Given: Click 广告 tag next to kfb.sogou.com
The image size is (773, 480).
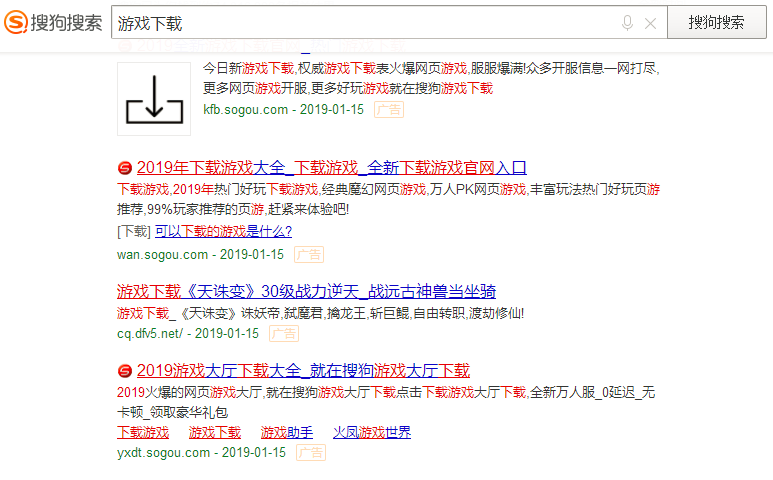Looking at the screenshot, I should [x=389, y=109].
